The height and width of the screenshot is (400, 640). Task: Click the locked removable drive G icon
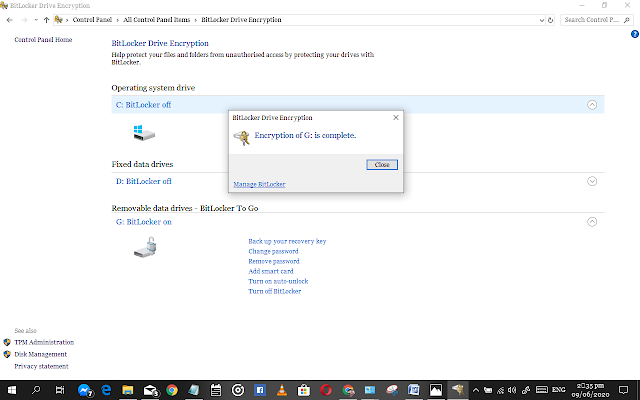(145, 247)
